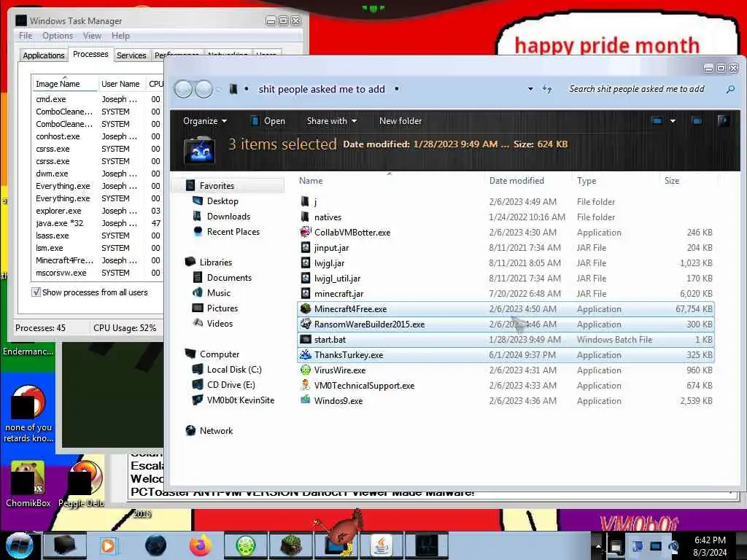Click the VM0TechnicalSupport.exe icon

point(306,385)
